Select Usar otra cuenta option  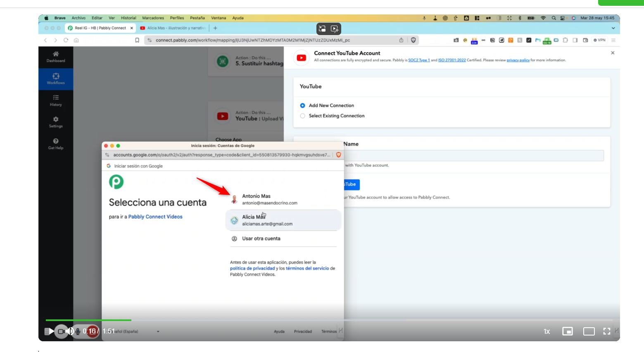(283, 239)
